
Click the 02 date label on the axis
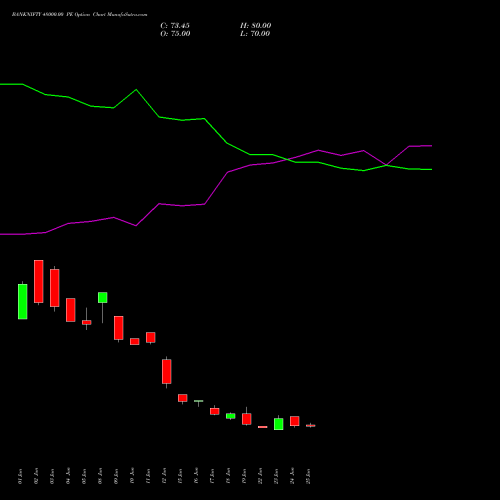pos(36,476)
